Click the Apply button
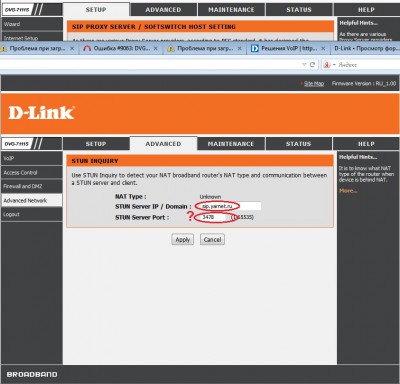400x384 pixels. point(183,240)
